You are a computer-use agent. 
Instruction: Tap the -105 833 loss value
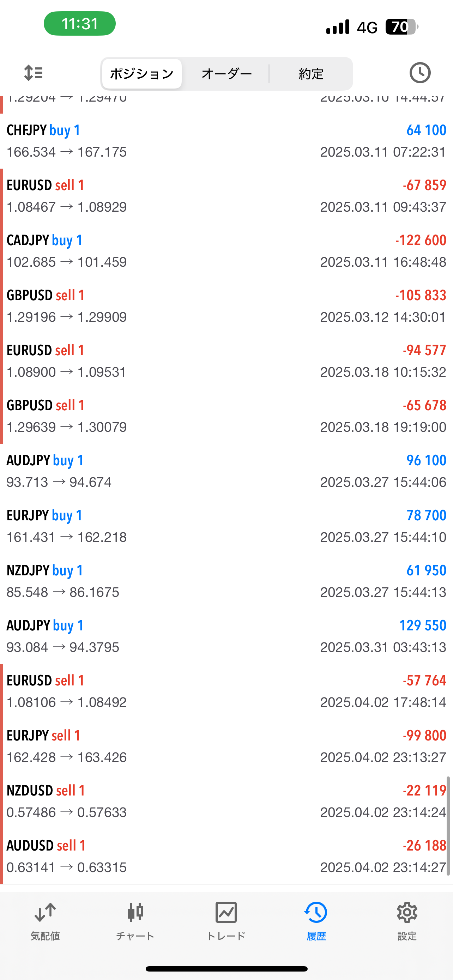point(420,295)
